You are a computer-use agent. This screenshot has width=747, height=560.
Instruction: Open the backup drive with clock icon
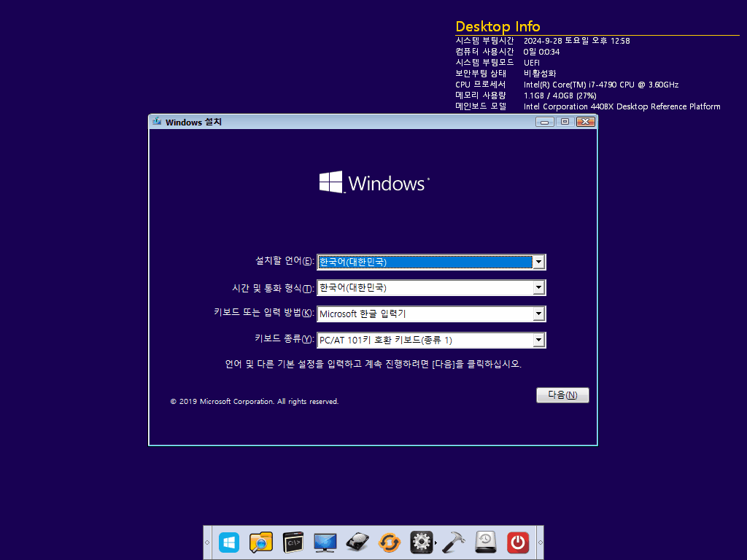tap(485, 542)
